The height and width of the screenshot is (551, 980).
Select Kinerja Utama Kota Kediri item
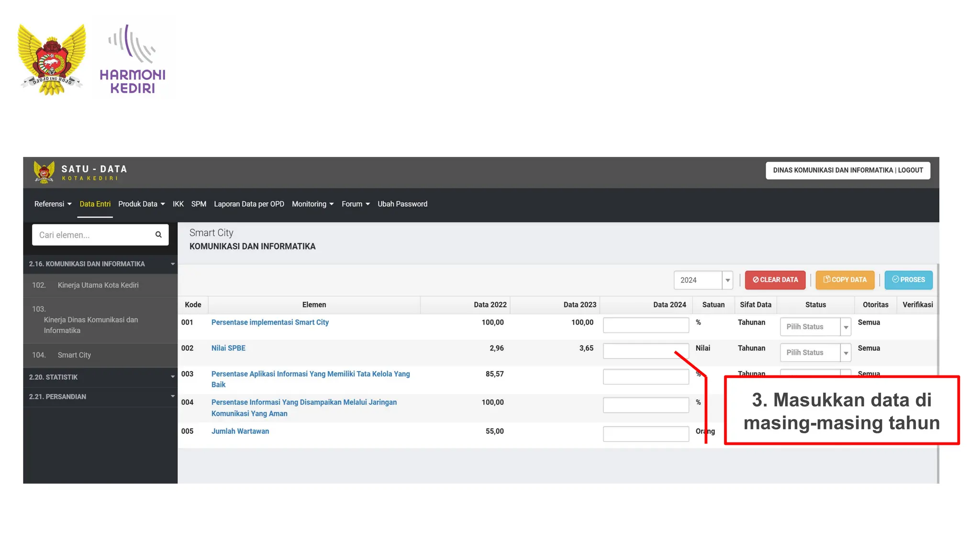(x=98, y=286)
